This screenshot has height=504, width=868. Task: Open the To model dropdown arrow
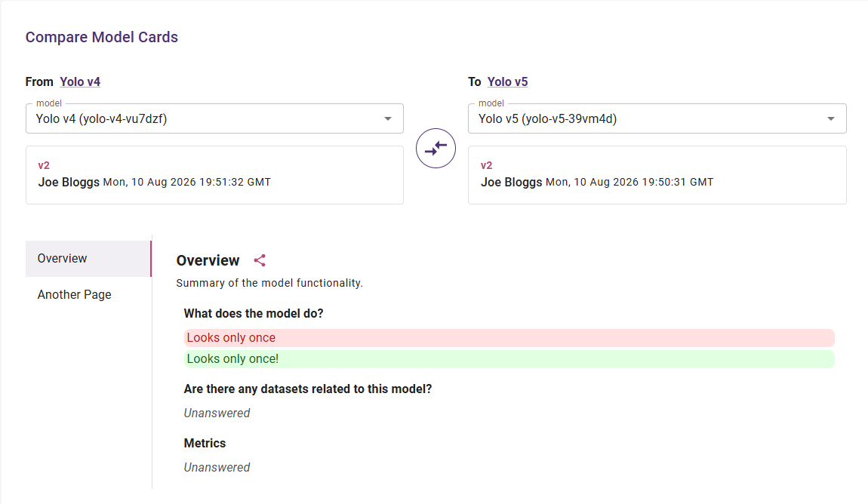(x=830, y=119)
